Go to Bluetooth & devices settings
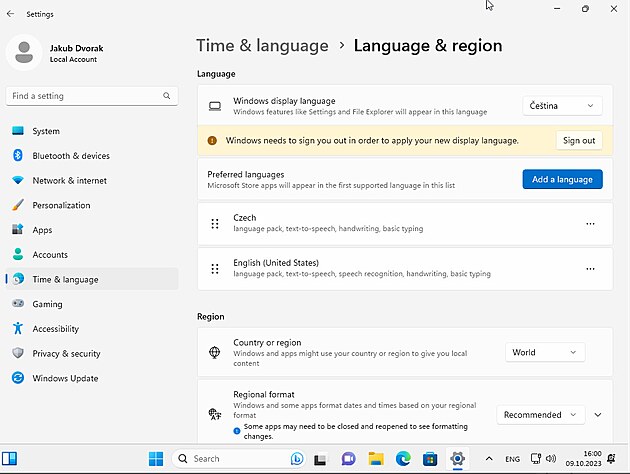 click(x=70, y=156)
